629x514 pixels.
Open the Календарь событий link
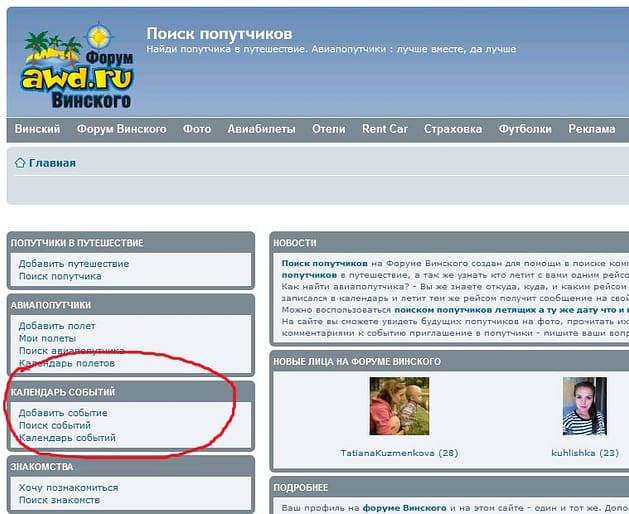(x=67, y=437)
